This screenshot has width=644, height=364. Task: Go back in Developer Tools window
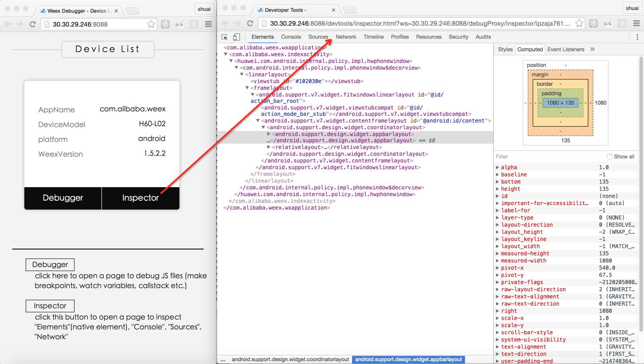click(x=225, y=23)
